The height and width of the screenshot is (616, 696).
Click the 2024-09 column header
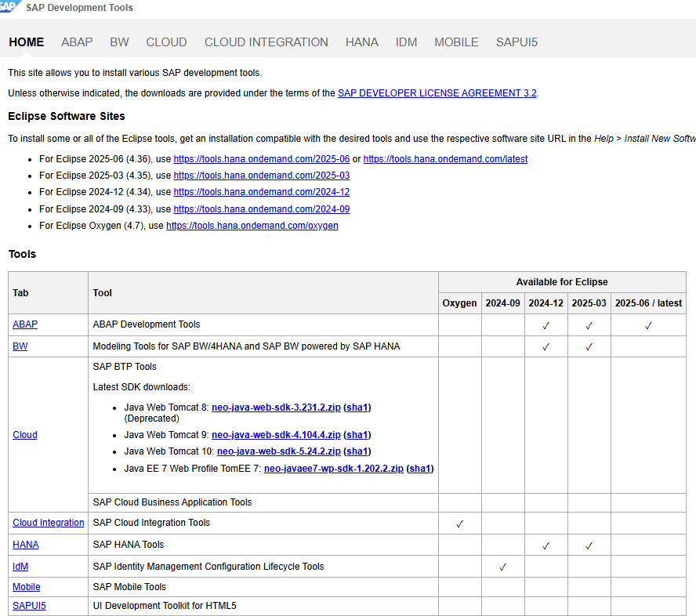(x=503, y=303)
